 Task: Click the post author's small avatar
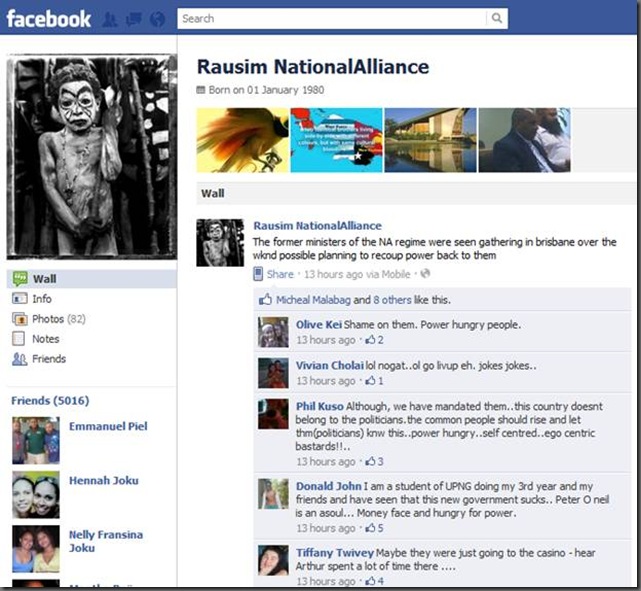[220, 243]
